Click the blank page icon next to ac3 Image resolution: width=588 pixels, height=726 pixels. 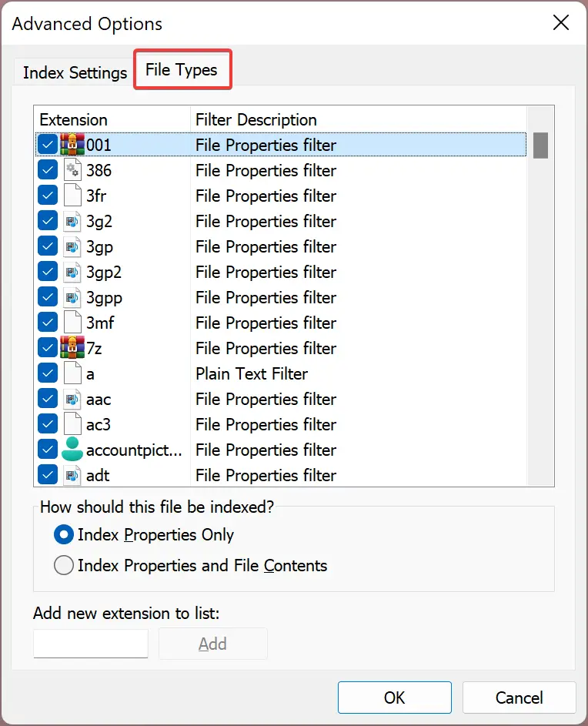coord(72,424)
